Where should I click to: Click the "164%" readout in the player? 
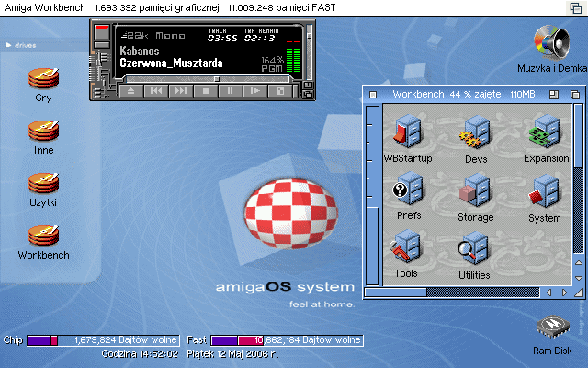coord(273,60)
